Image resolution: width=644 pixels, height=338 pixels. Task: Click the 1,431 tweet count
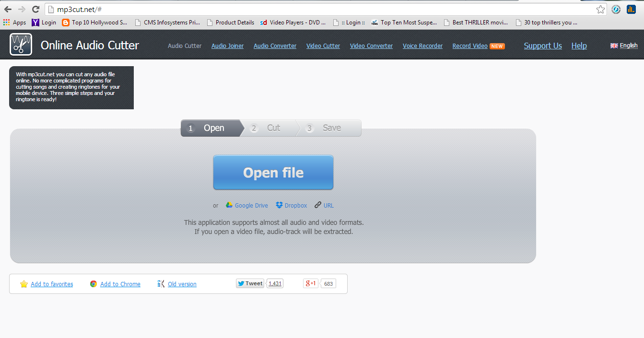[275, 283]
